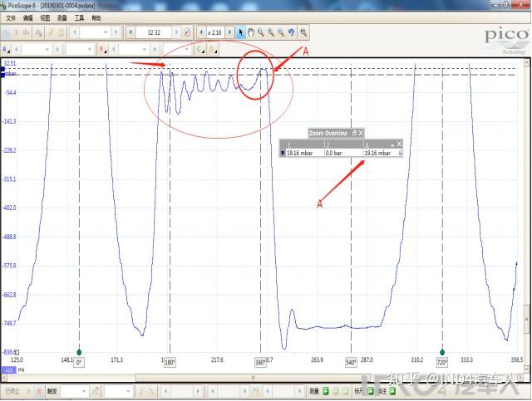Close the Zoom Overview panel
532x401 pixels.
[361, 133]
